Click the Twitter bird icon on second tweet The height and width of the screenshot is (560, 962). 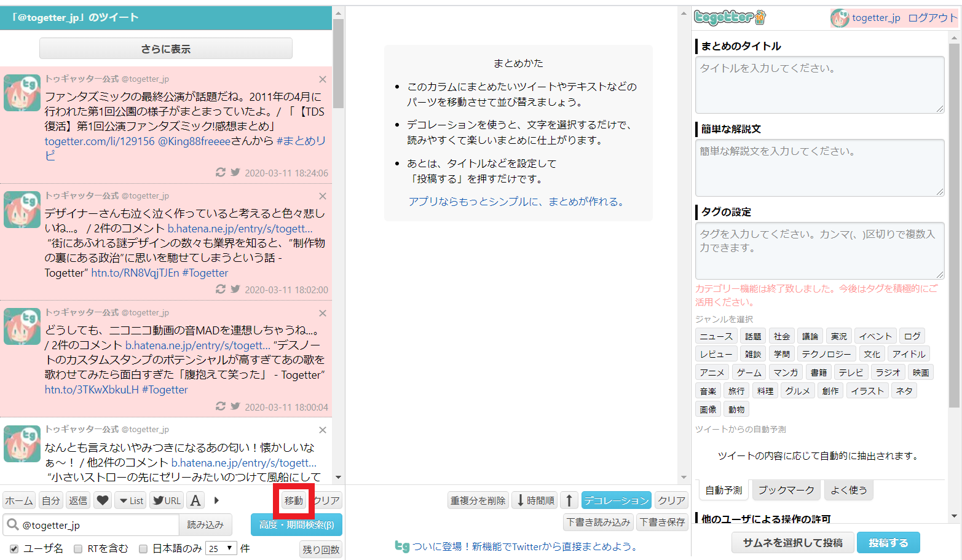[x=235, y=289]
